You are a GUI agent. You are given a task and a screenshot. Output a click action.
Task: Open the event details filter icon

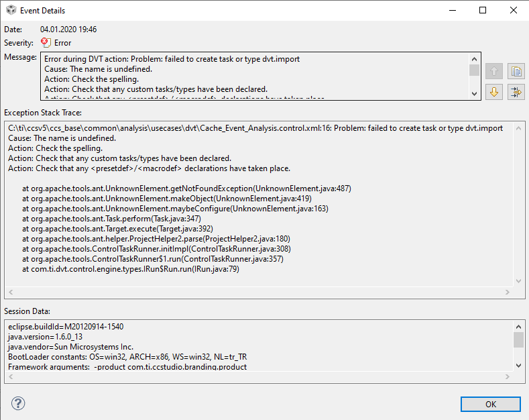pos(516,91)
